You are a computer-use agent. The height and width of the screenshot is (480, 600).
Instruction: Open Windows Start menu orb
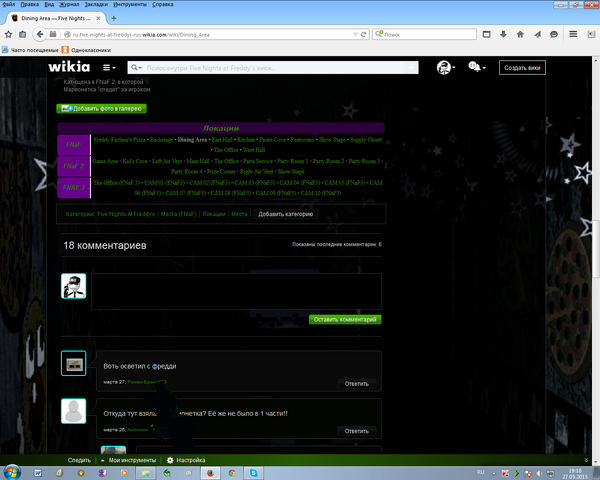coord(11,473)
